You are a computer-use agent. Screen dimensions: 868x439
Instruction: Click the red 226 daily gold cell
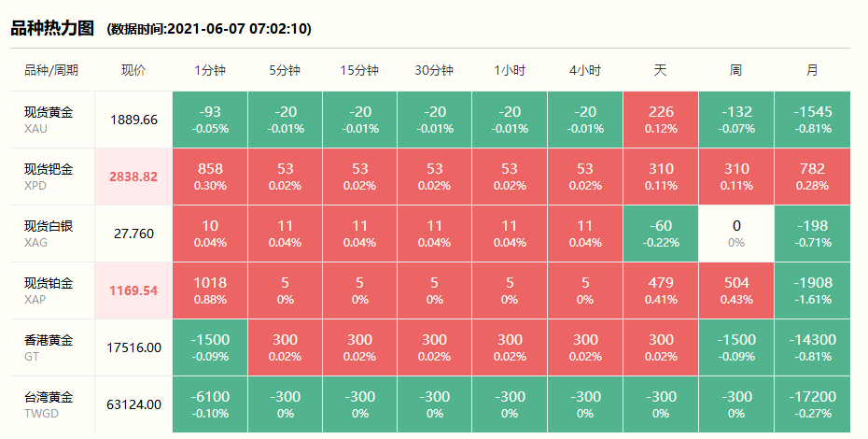pos(661,120)
